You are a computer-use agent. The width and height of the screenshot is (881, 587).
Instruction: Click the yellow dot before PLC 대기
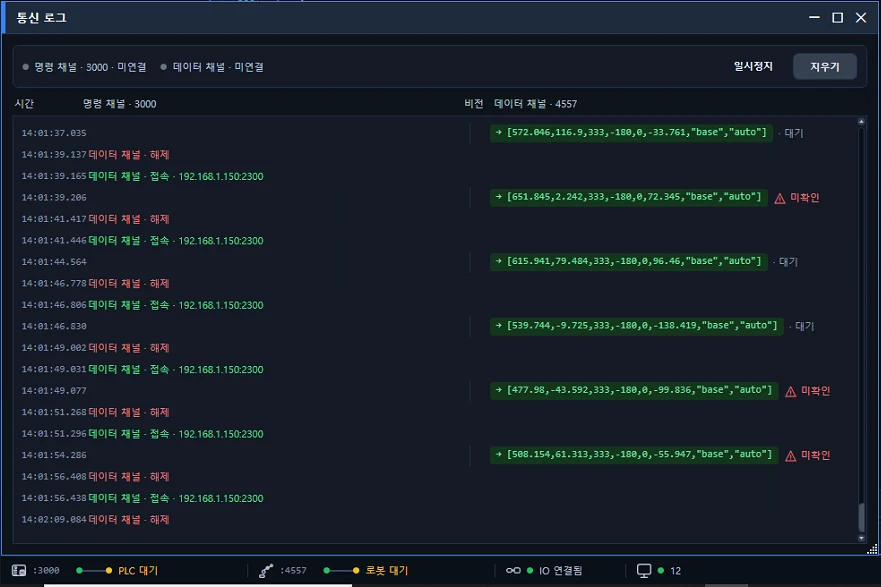point(108,571)
